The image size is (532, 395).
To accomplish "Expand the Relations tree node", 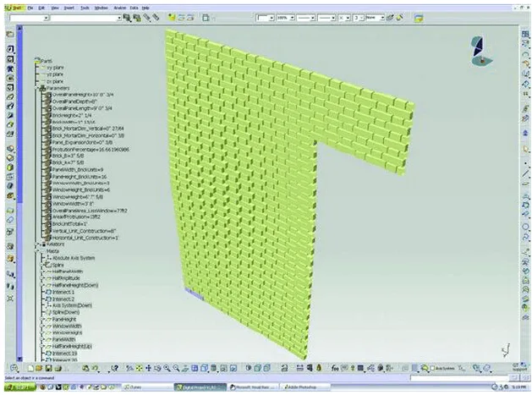I will pos(37,244).
